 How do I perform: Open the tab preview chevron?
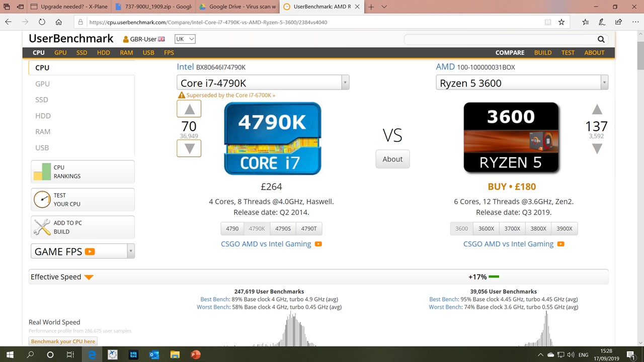(x=384, y=7)
